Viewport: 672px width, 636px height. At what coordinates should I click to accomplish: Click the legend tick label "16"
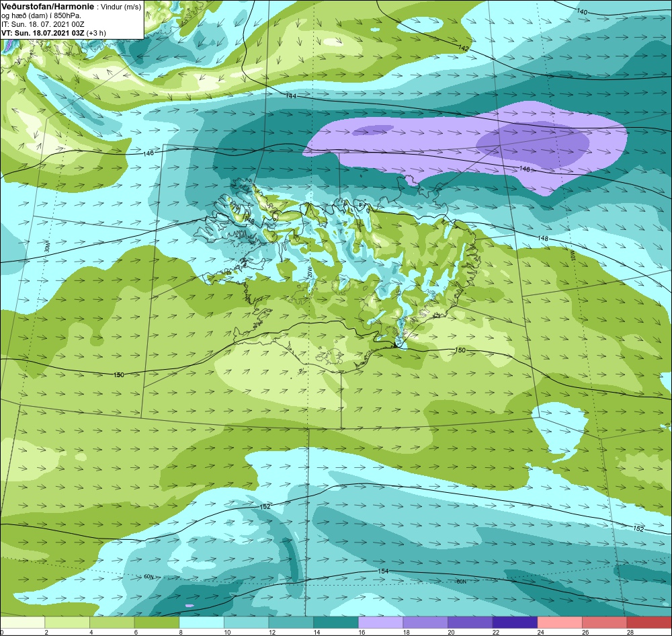point(362,632)
